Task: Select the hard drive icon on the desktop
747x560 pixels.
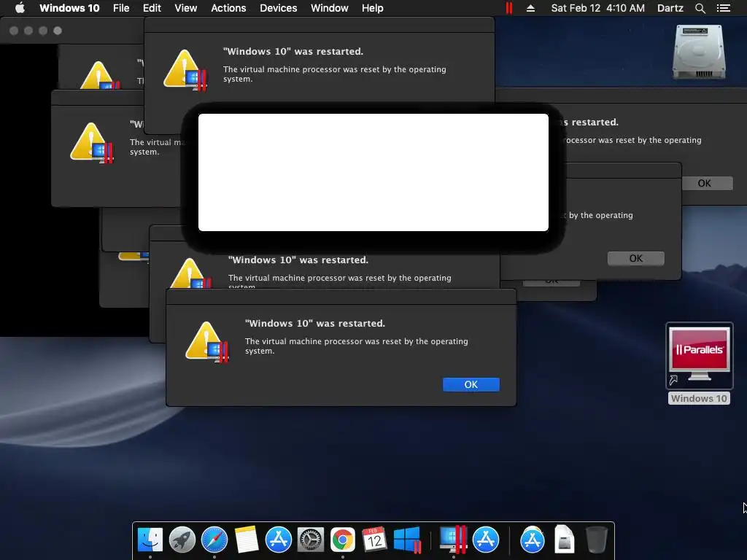Action: point(699,52)
